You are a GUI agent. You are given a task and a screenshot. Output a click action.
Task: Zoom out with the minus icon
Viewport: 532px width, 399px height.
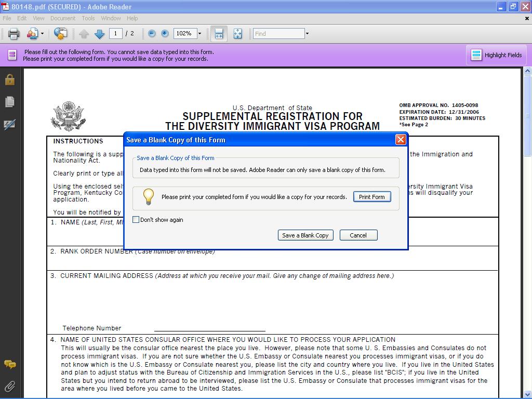[152, 33]
